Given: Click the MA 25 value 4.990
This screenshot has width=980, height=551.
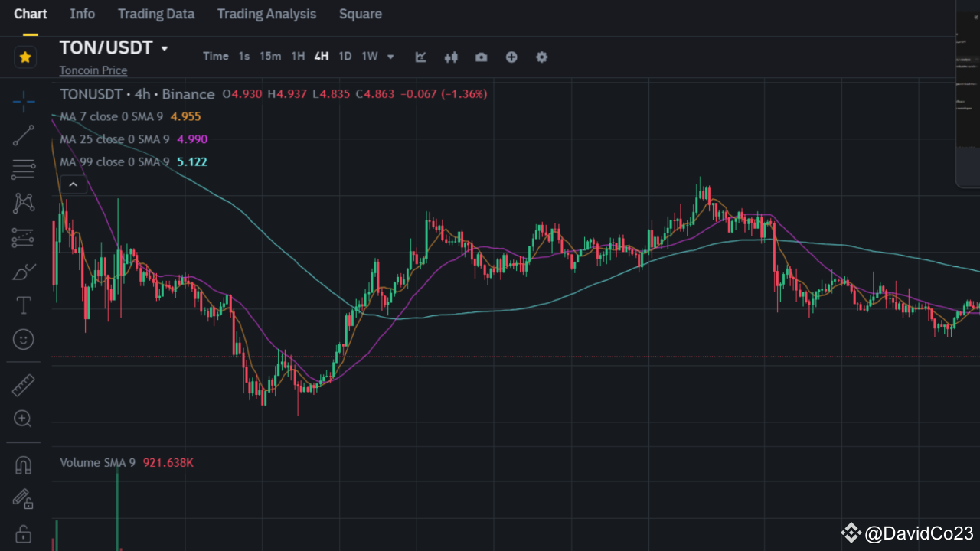Looking at the screenshot, I should click(192, 139).
